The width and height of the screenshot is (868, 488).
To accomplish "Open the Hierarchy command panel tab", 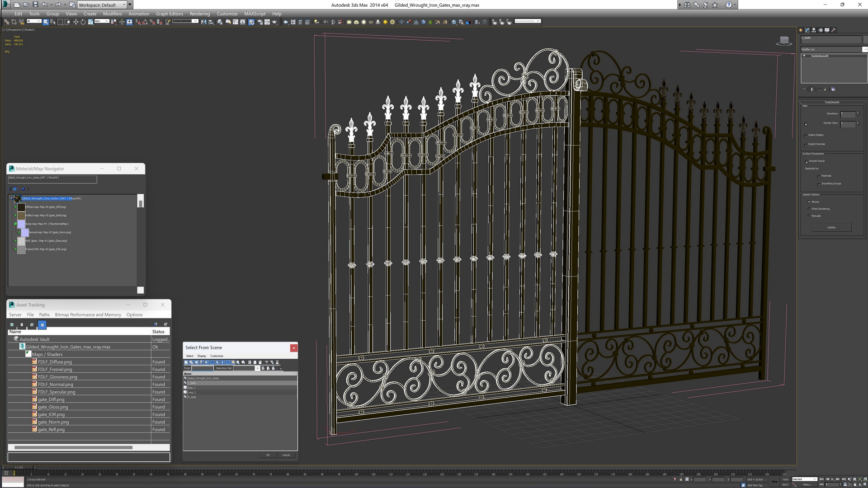I will click(814, 30).
